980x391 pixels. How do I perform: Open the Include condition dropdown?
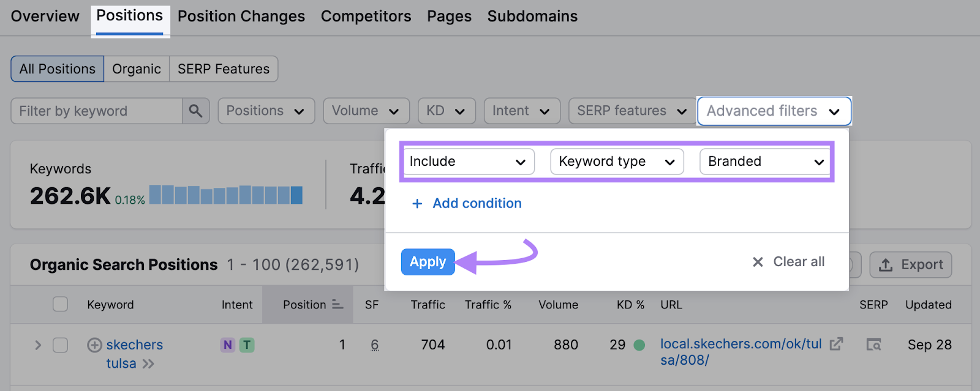pyautogui.click(x=468, y=162)
